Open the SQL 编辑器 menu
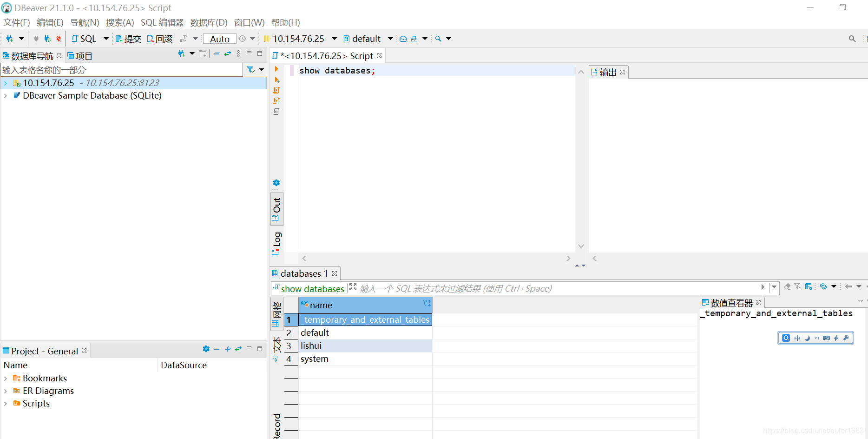Screen dimensions: 868x439 coord(162,22)
